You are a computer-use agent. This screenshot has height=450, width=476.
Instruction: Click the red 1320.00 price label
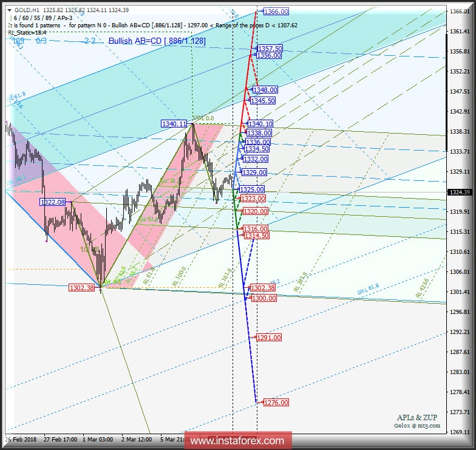tap(255, 211)
